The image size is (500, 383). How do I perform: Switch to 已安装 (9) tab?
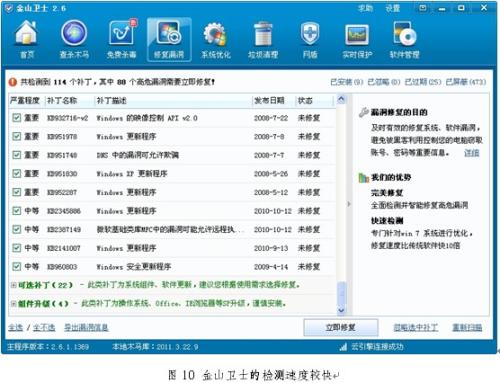(346, 82)
